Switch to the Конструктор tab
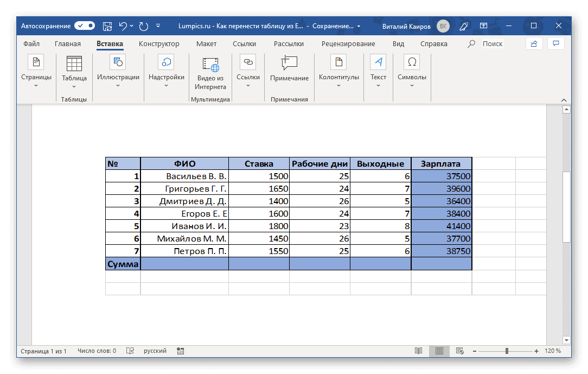588x374 pixels. coord(160,43)
